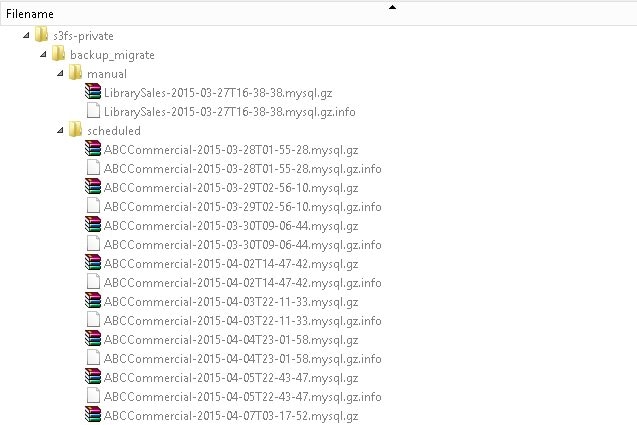Viewport: 637px width, 425px height.
Task: Click the scheduled folder icon
Action: 75,130
